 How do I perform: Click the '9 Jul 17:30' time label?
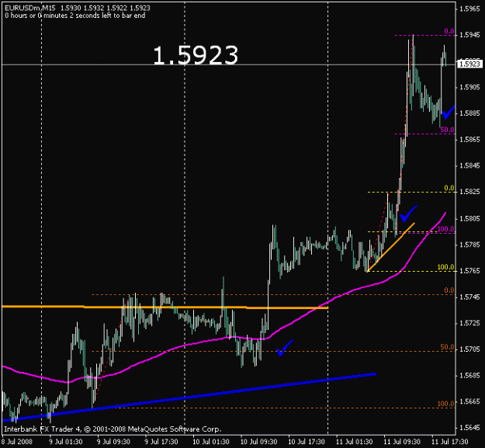tap(161, 442)
